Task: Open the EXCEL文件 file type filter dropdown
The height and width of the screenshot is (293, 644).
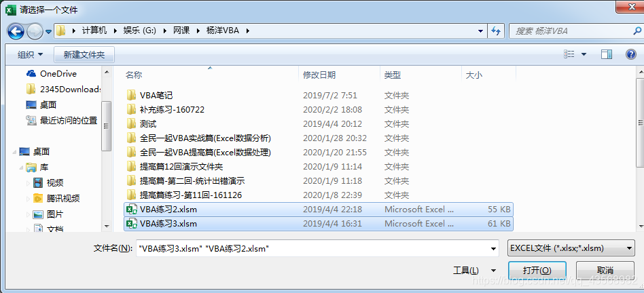Action: coord(571,248)
